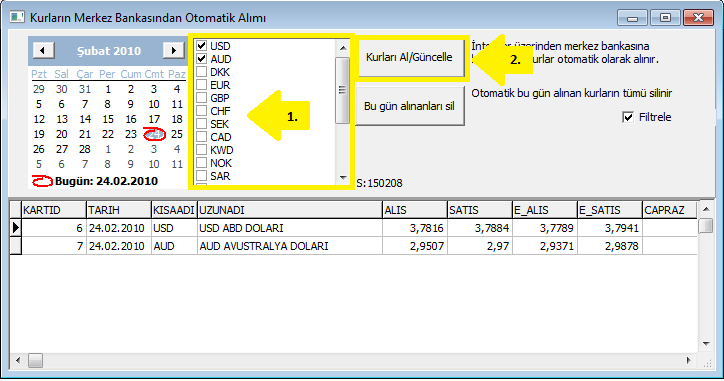
Task: Click the application icon in title bar
Action: point(17,18)
